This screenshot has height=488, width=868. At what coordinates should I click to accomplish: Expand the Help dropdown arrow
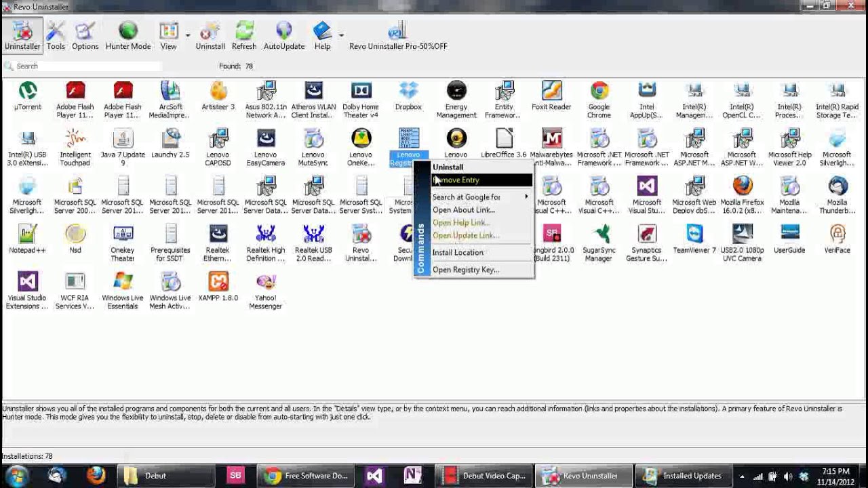point(341,35)
